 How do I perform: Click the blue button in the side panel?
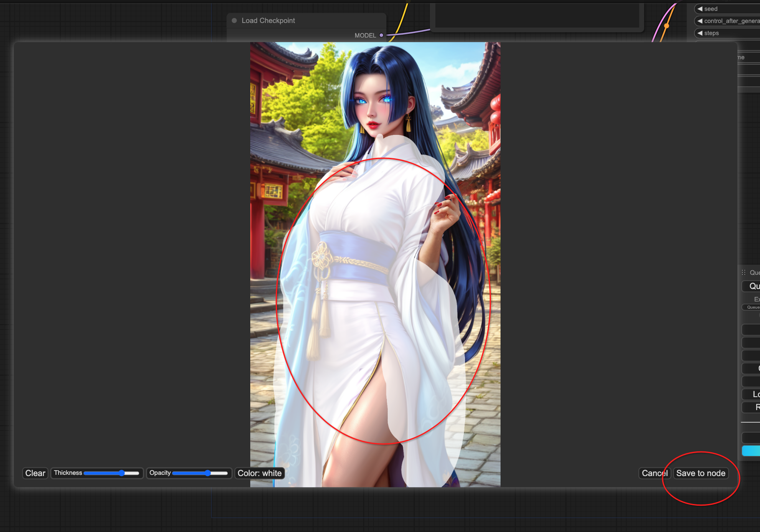point(751,451)
